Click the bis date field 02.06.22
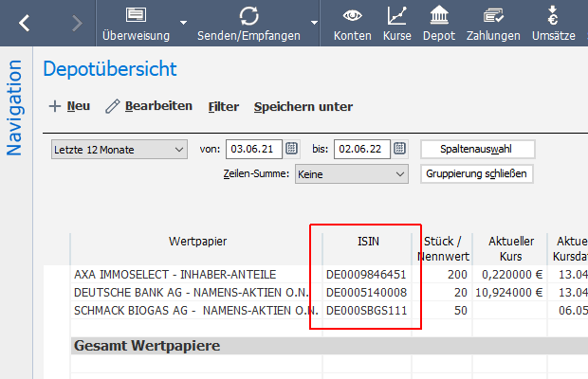Screen dimensions: 588x379 pyautogui.click(x=362, y=149)
